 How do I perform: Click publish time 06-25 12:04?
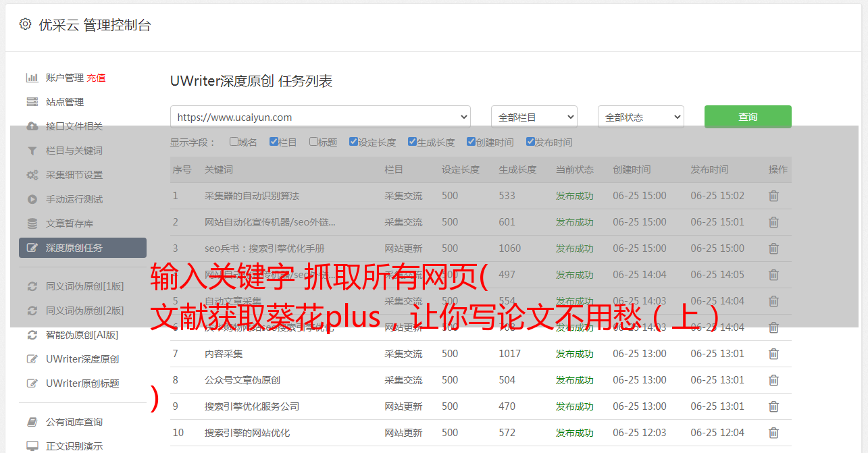click(x=717, y=433)
